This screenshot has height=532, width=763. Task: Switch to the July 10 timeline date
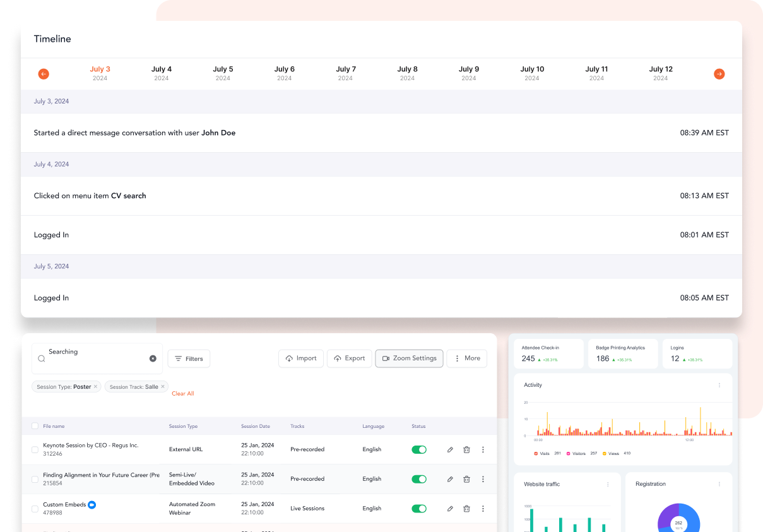click(x=531, y=73)
